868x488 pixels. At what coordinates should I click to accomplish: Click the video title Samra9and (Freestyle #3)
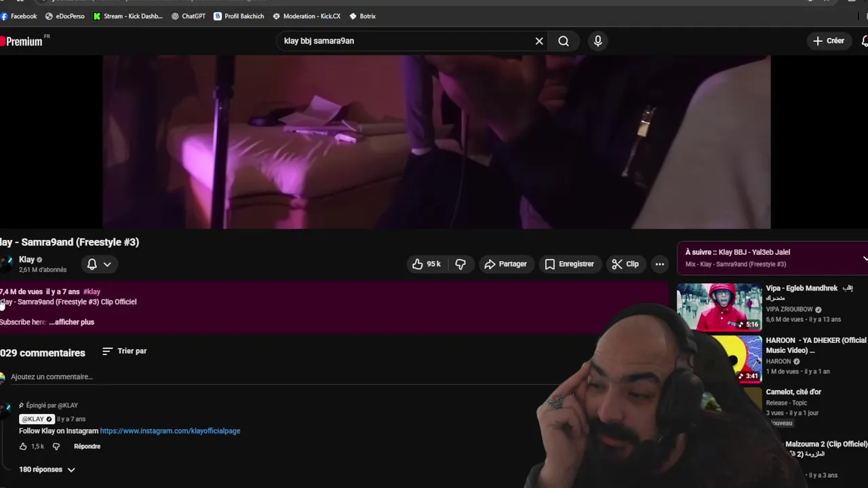[x=69, y=243]
